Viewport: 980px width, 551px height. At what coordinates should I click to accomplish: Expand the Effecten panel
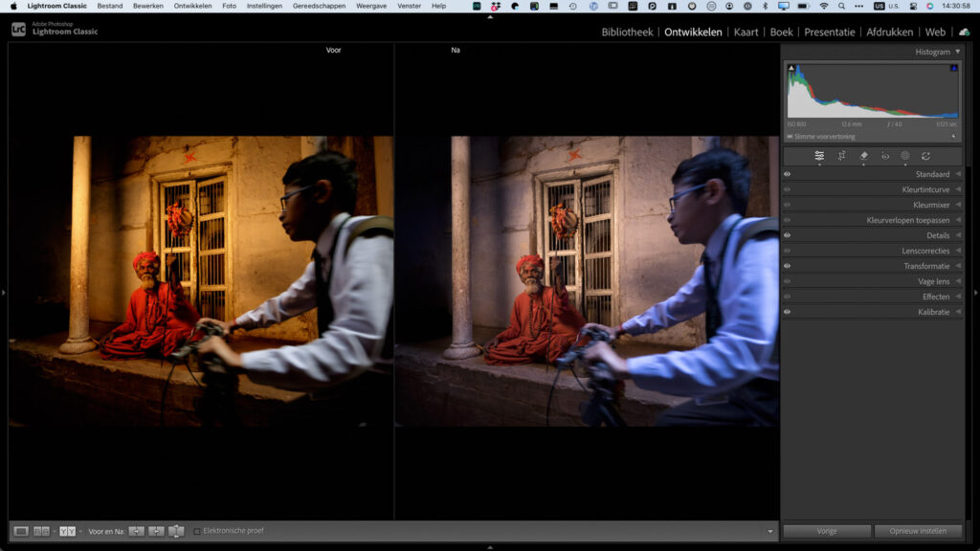[958, 297]
